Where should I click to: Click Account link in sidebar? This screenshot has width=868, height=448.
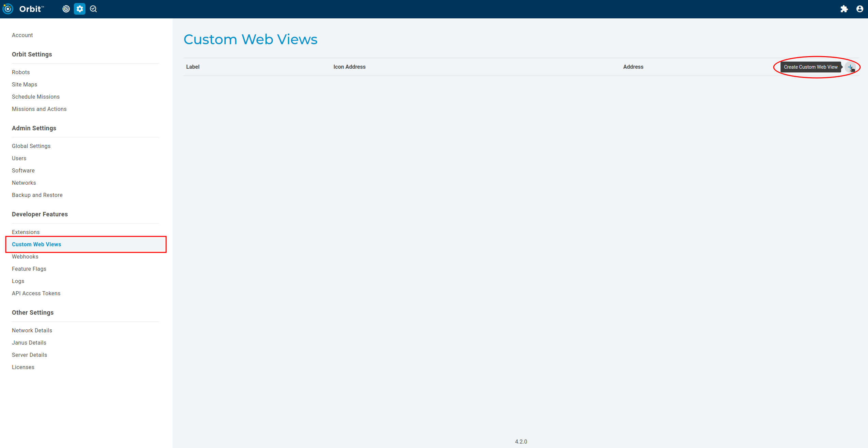pyautogui.click(x=22, y=35)
